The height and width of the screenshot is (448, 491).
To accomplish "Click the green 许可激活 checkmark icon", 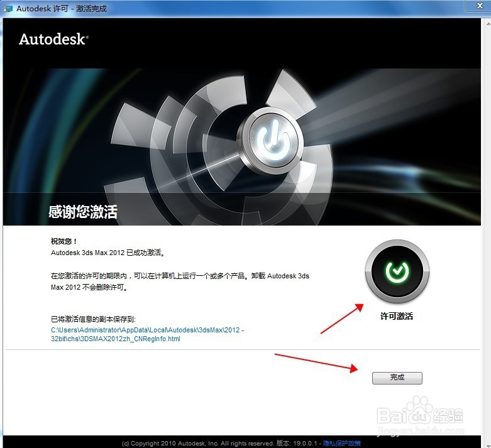I will [x=397, y=271].
